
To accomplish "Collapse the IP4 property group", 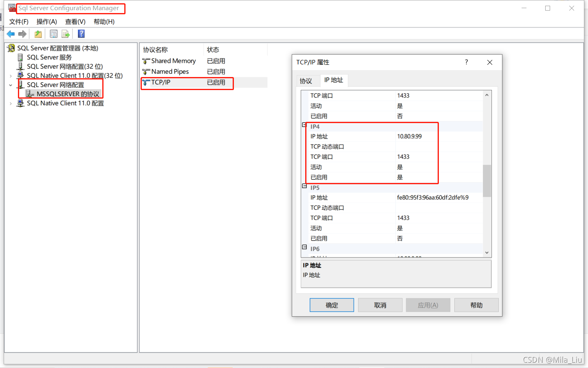I will (x=304, y=125).
